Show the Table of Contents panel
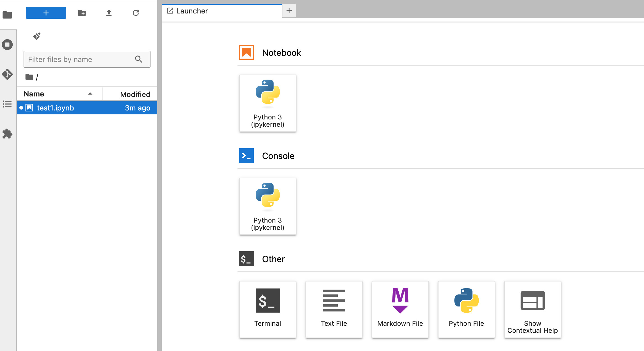The width and height of the screenshot is (644, 351). tap(7, 104)
